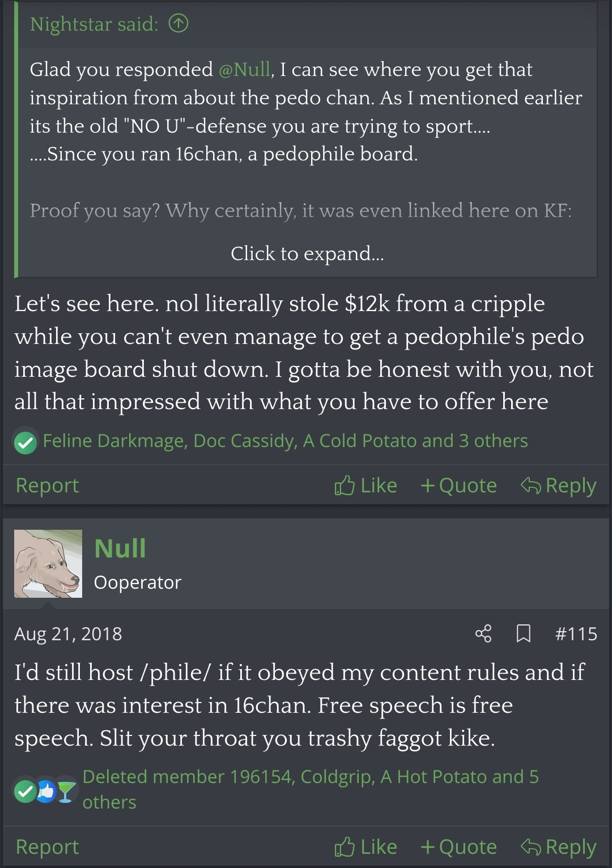Open the @Null mention link in quote
The image size is (612, 868).
[244, 70]
